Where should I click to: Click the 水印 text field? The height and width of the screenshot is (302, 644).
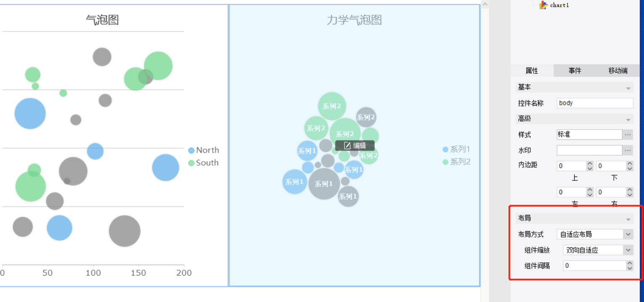click(x=589, y=150)
